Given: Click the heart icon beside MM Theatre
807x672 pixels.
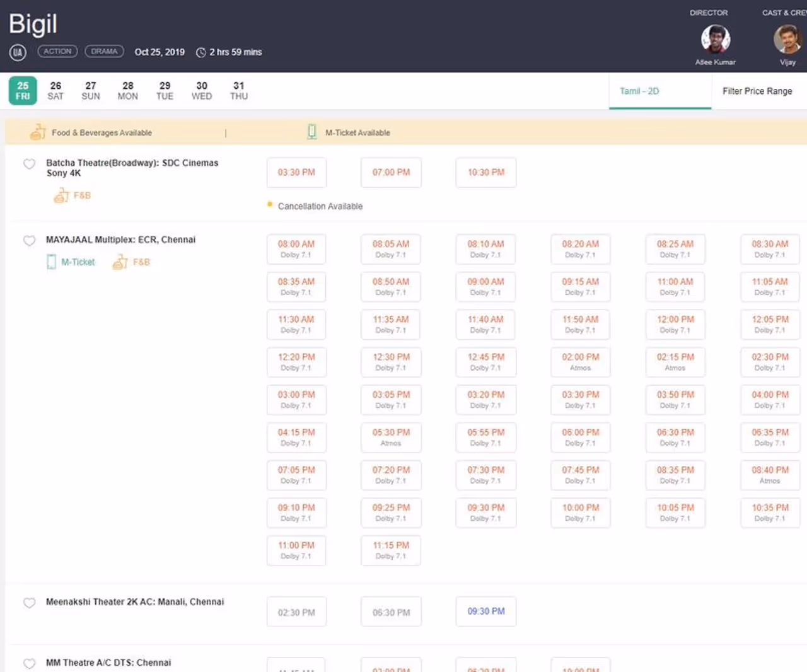Looking at the screenshot, I should point(29,663).
